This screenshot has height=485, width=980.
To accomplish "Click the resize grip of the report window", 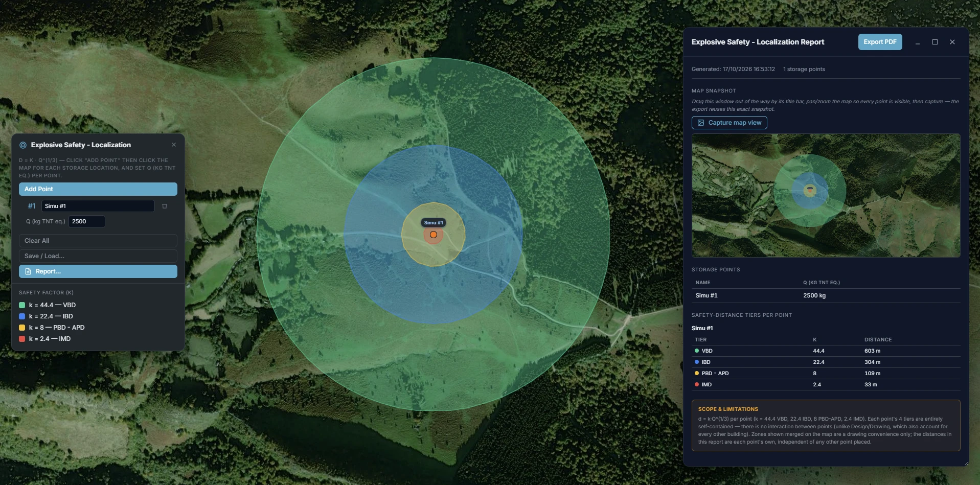I will 966,463.
